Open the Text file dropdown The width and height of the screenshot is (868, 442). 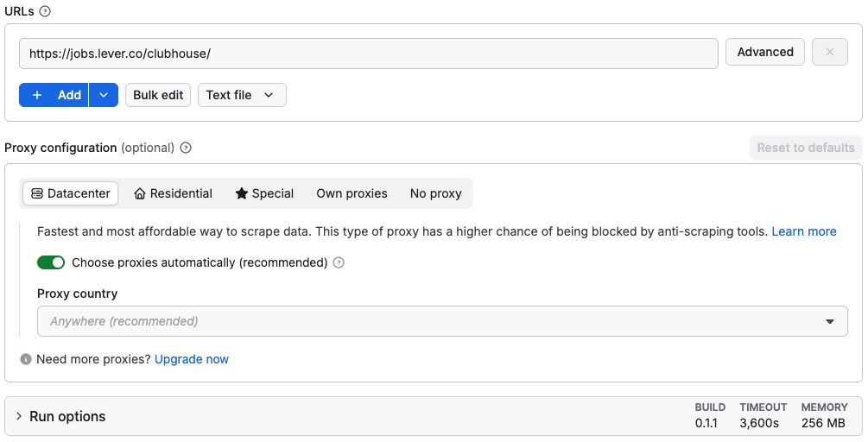tap(242, 95)
